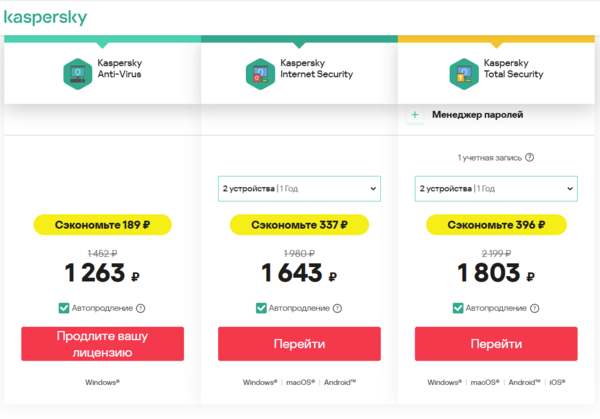The height and width of the screenshot is (419, 600).
Task: Uncheck Автопродление for Anti-Virus
Action: [x=64, y=309]
